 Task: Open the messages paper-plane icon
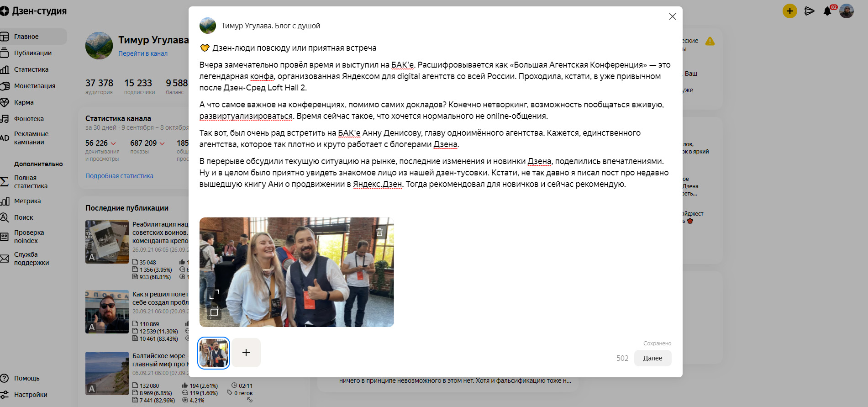[810, 11]
